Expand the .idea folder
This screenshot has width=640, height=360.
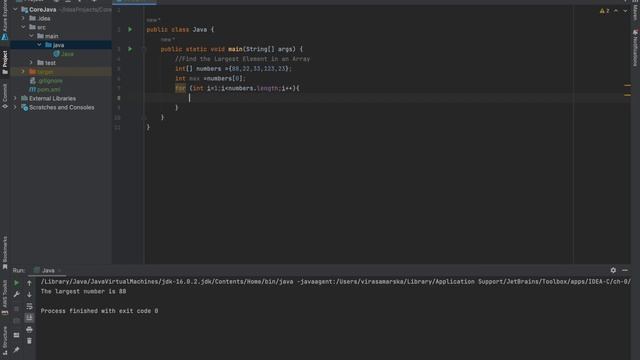click(23, 18)
